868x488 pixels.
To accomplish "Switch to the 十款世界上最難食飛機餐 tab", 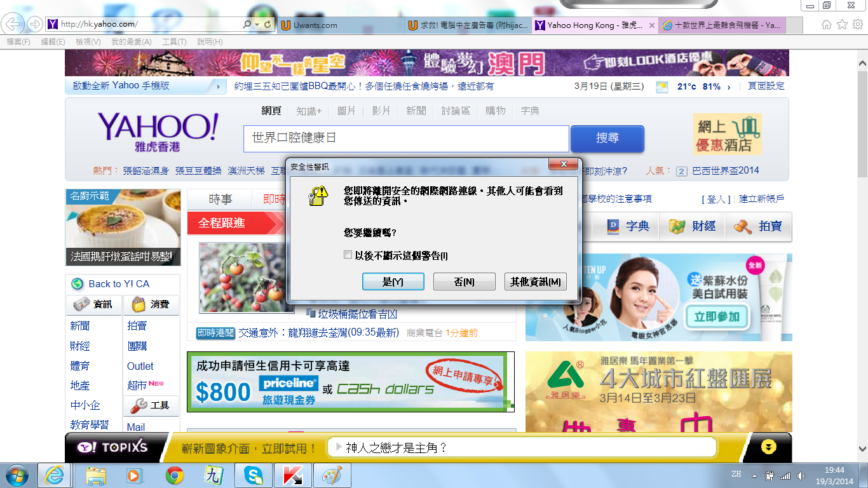I will (723, 25).
